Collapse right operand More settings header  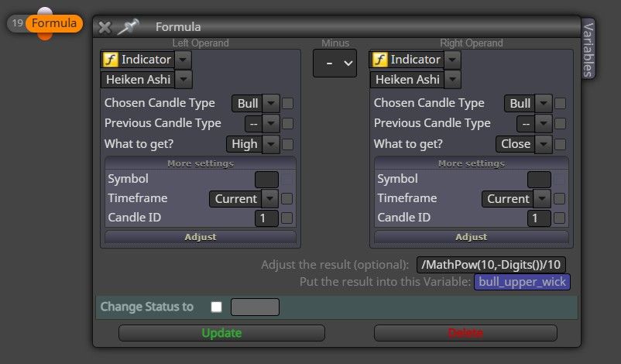pos(472,163)
